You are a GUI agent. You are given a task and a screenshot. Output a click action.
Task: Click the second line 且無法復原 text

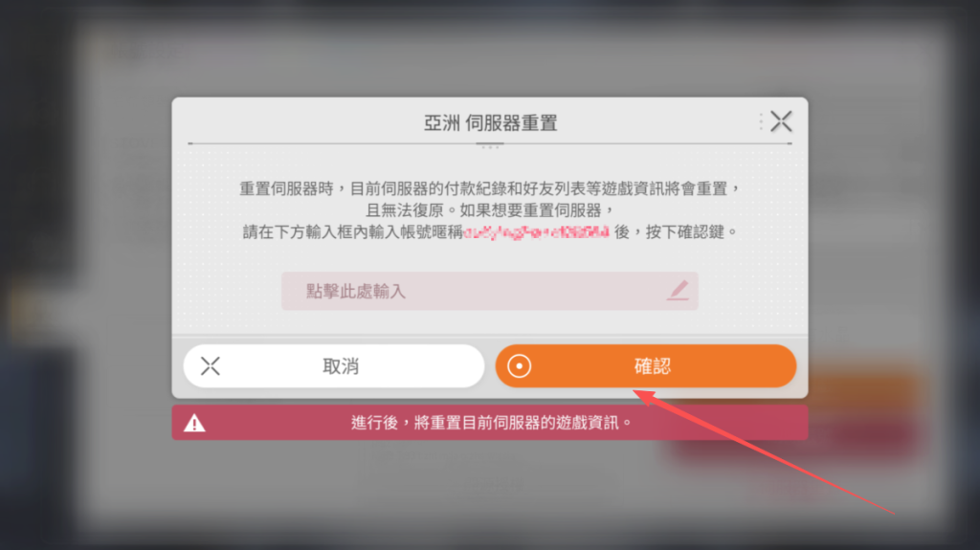(x=490, y=210)
